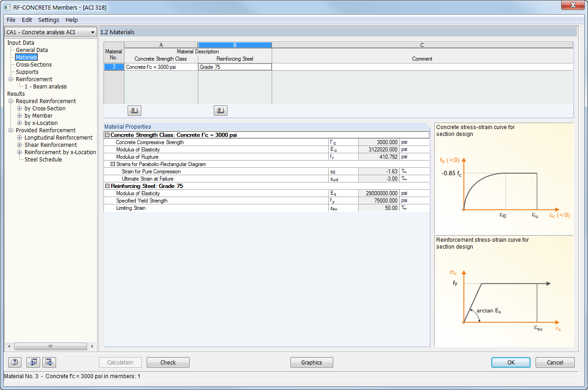The height and width of the screenshot is (390, 588).
Task: Click Modulus of Rupture value 410.792
Action: click(379, 157)
